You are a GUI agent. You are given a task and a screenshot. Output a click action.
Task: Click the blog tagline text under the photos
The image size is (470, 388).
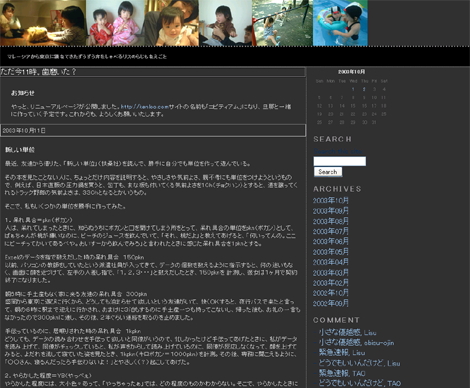87,57
